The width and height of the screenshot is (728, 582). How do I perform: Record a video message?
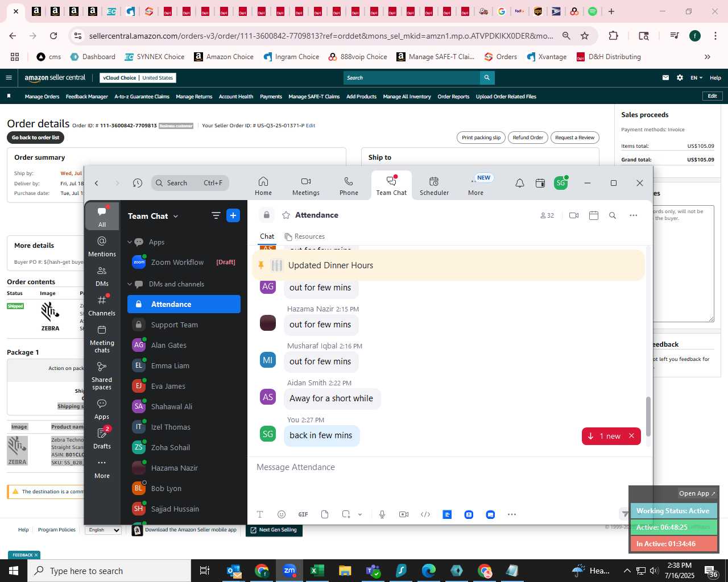tap(404, 514)
